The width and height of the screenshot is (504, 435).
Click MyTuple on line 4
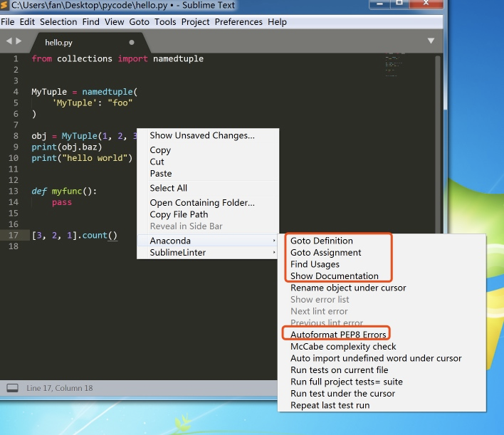tap(49, 92)
